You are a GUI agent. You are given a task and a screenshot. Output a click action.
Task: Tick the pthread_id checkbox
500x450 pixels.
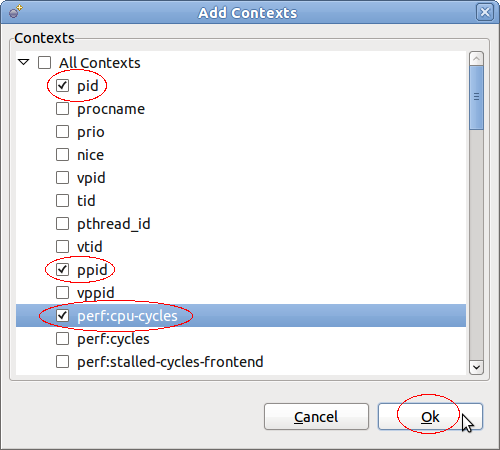click(62, 224)
